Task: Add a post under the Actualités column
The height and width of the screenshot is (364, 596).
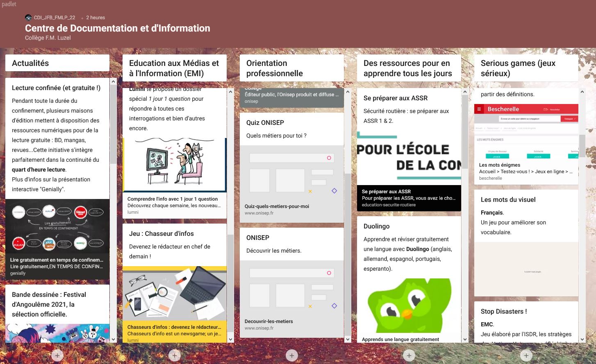Action: point(57,355)
